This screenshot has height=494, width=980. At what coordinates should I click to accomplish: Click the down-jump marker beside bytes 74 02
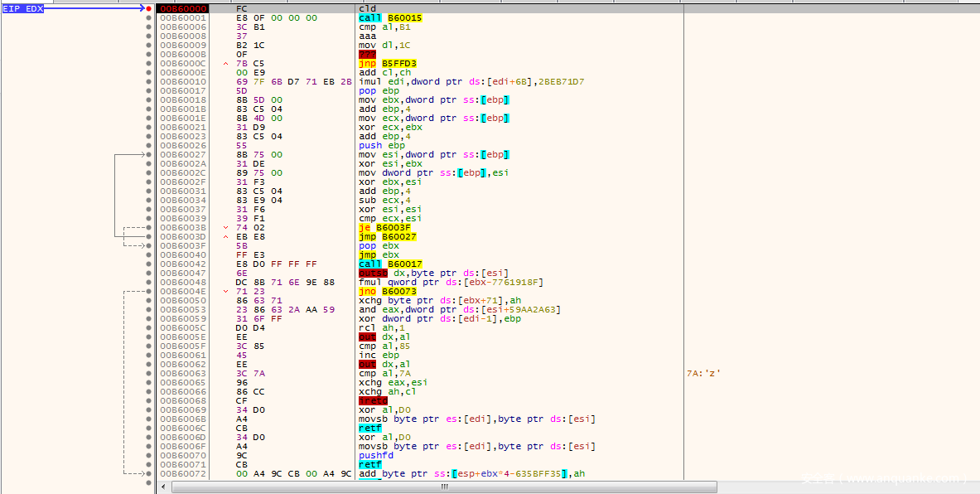[x=226, y=227]
